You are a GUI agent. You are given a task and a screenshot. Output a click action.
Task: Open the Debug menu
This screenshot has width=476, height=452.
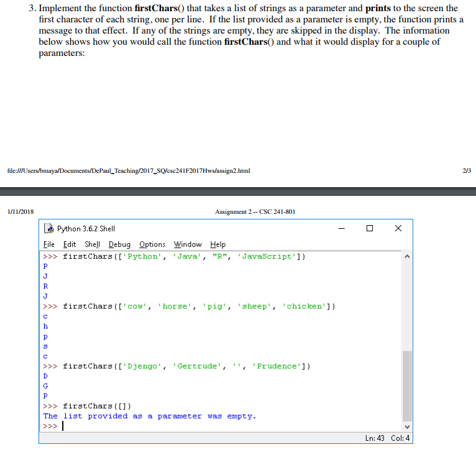click(119, 244)
